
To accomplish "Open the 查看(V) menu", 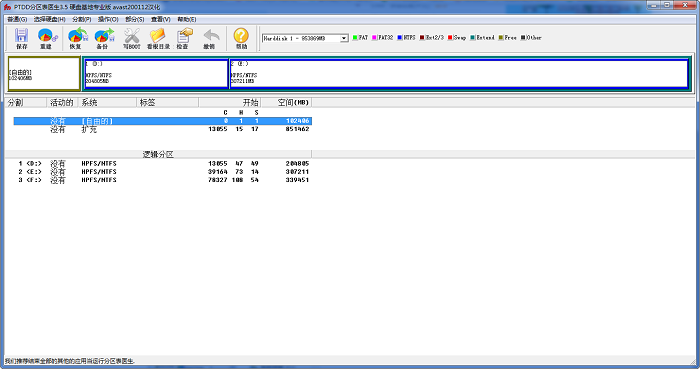I will click(x=161, y=19).
